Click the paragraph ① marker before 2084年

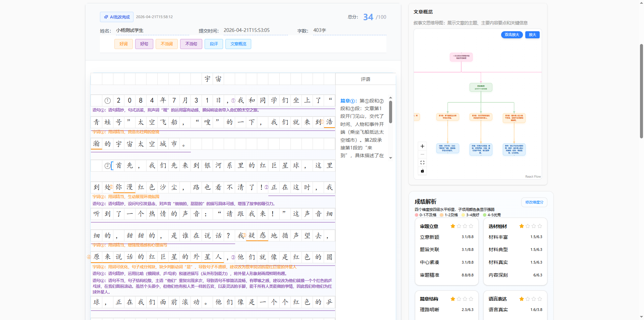(x=108, y=101)
